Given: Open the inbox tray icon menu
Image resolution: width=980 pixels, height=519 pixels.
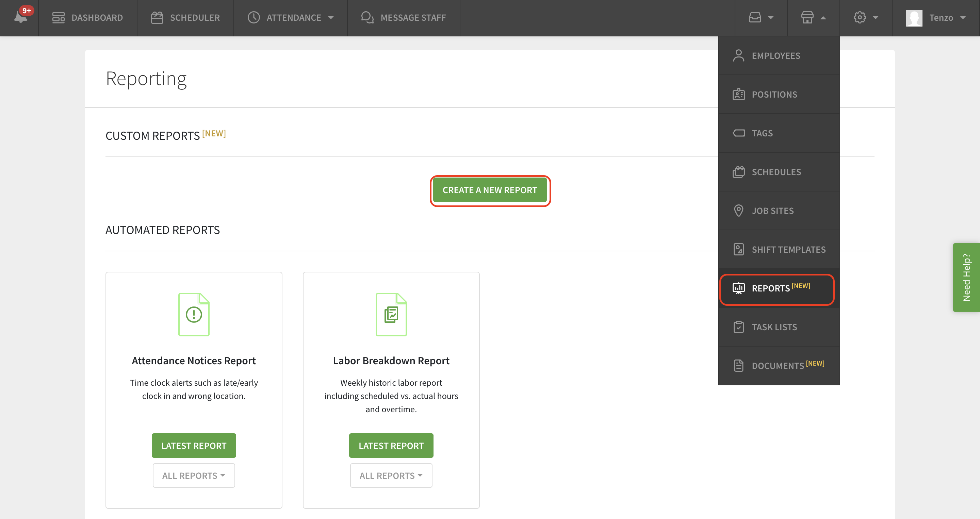Looking at the screenshot, I should coord(755,17).
